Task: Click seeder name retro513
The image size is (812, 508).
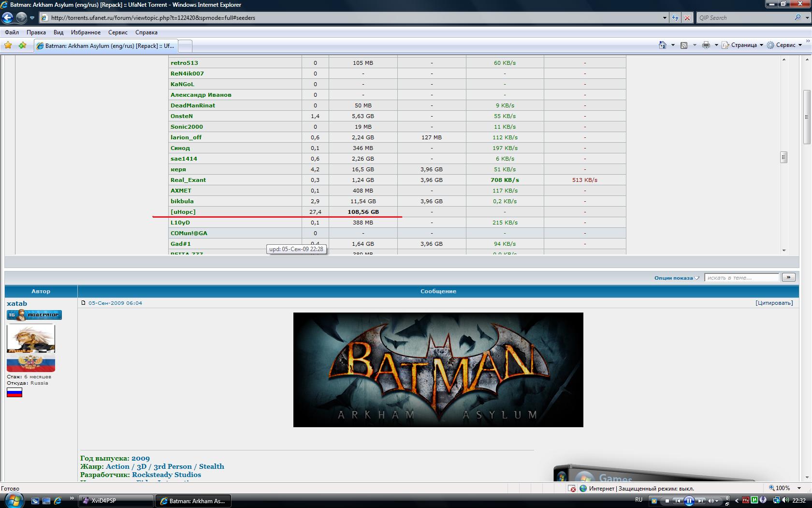Action: tap(184, 63)
